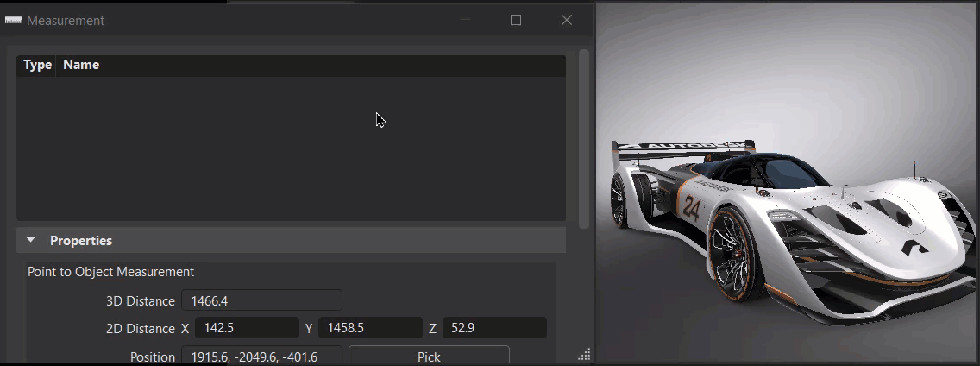Image resolution: width=980 pixels, height=366 pixels.
Task: Click the Point to Object Measurement label
Action: (110, 272)
